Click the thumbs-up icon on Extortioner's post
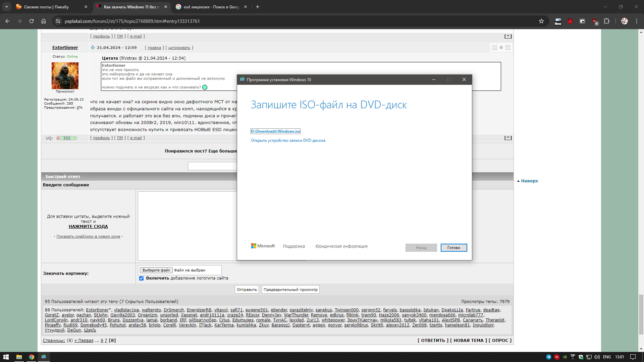 [508, 48]
